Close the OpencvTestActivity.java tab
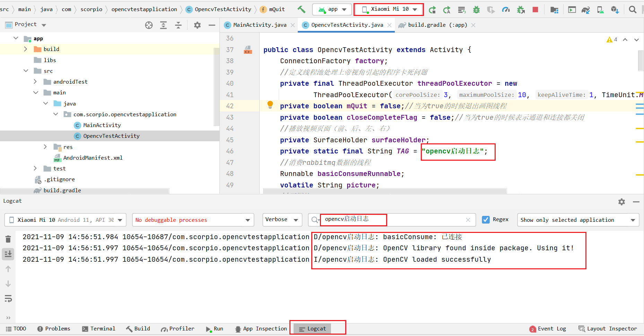 pyautogui.click(x=390, y=25)
